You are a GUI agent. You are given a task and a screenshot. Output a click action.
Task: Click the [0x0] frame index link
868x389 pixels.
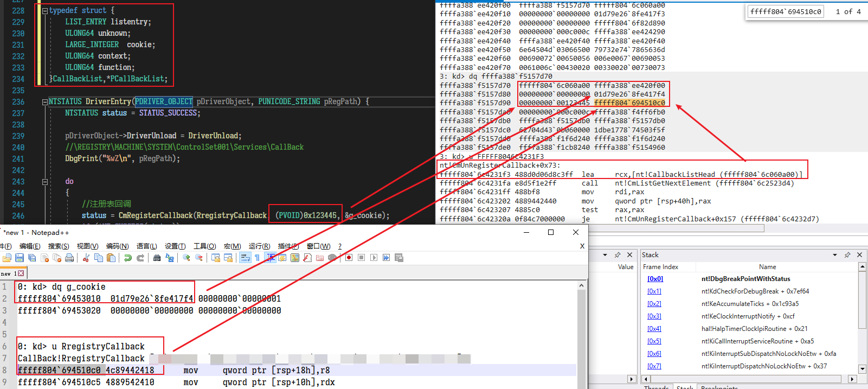[x=655, y=279]
